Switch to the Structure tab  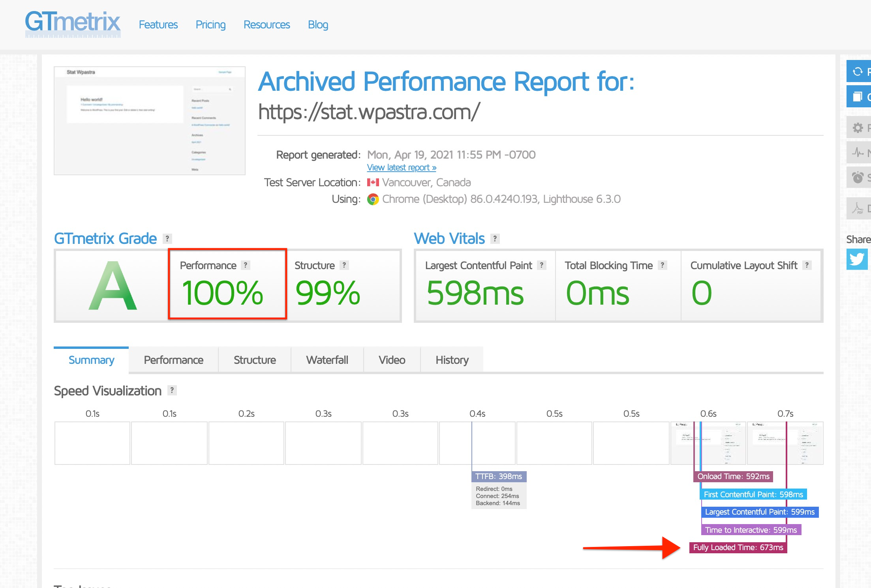click(x=255, y=360)
